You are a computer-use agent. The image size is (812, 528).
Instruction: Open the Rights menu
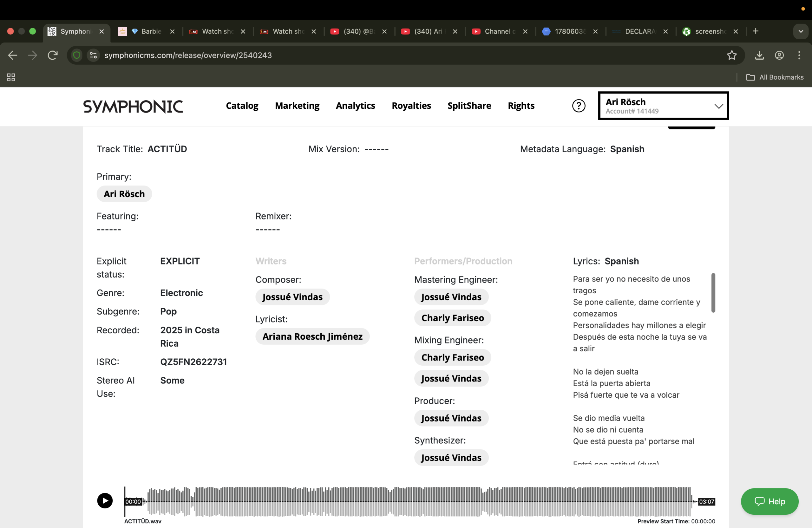point(521,106)
